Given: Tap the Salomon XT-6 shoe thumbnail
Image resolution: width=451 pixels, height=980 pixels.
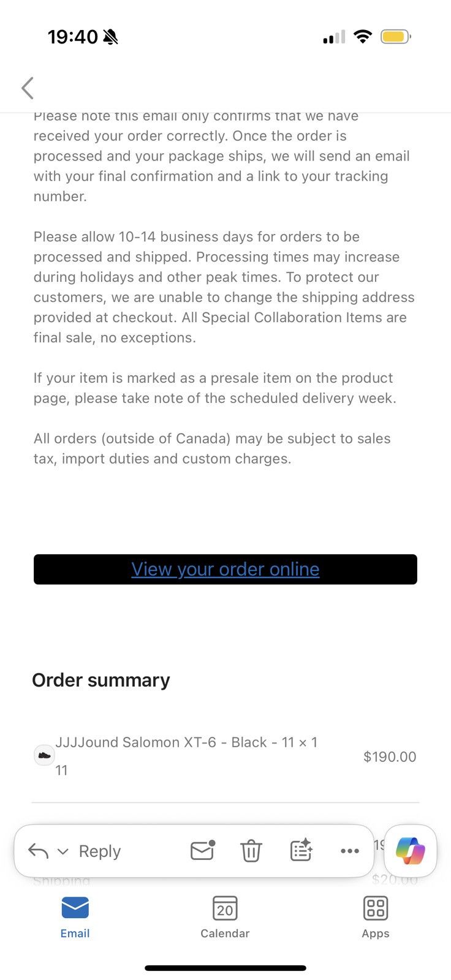Looking at the screenshot, I should coord(44,755).
